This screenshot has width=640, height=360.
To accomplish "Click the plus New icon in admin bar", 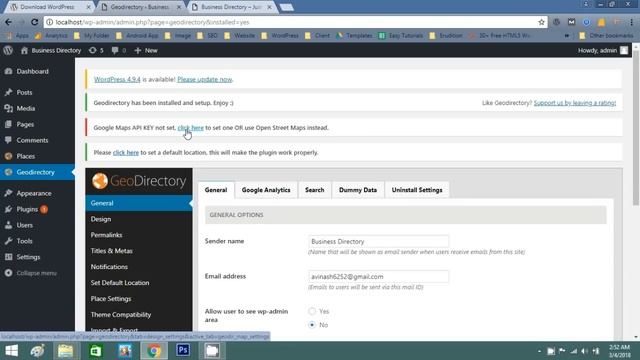I will [146, 50].
